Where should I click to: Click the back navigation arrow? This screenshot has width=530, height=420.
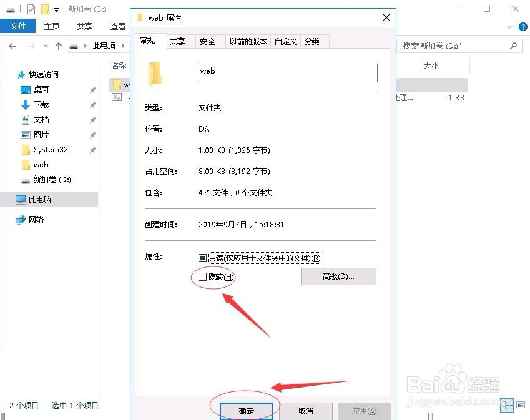tap(12, 46)
